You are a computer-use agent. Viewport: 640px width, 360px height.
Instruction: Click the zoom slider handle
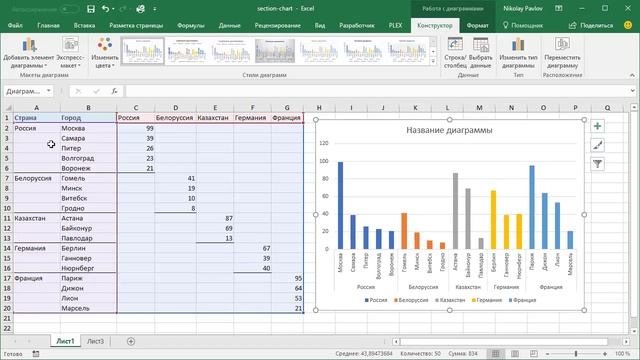[x=576, y=354]
